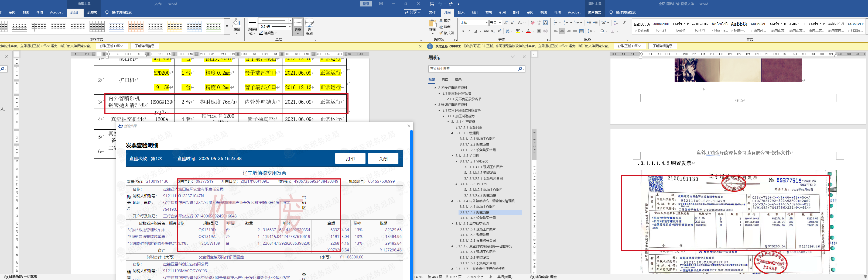Screen dimensions: 868x280
Task: Toggle center alignment in paragraph group
Action: tap(562, 31)
